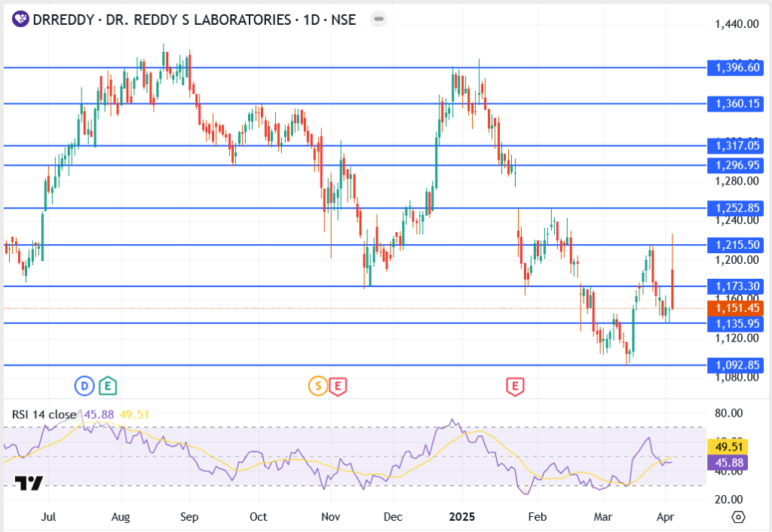Click the 1,252.85 horizontal line price label
The height and width of the screenshot is (532, 772).
pyautogui.click(x=736, y=207)
